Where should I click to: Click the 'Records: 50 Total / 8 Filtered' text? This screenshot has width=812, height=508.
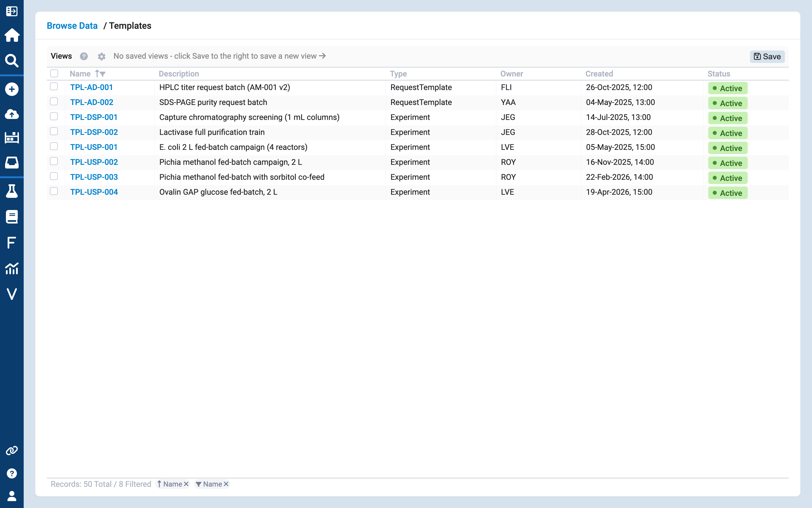[x=101, y=484]
